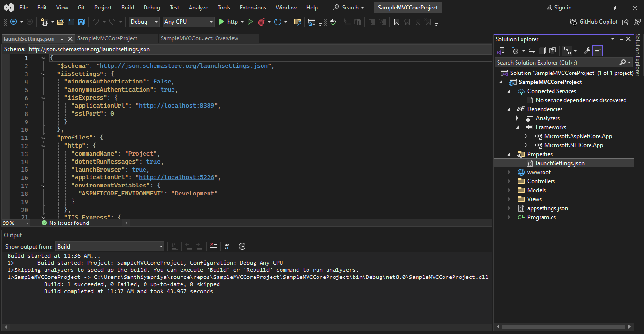
Task: Toggle Preview Selected Items in Solution Explorer
Action: point(598,51)
